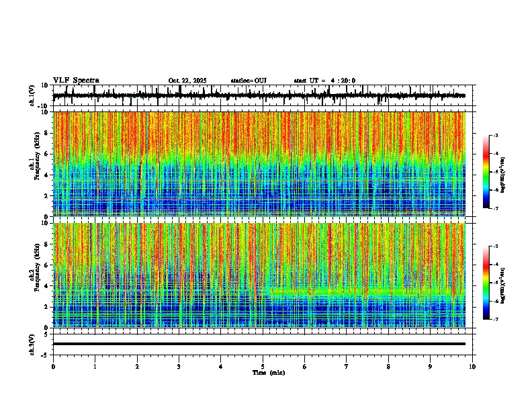Click the "6" kHz tick of ch.2 spectrogram
This screenshot has height=411, width=532.
[47, 265]
